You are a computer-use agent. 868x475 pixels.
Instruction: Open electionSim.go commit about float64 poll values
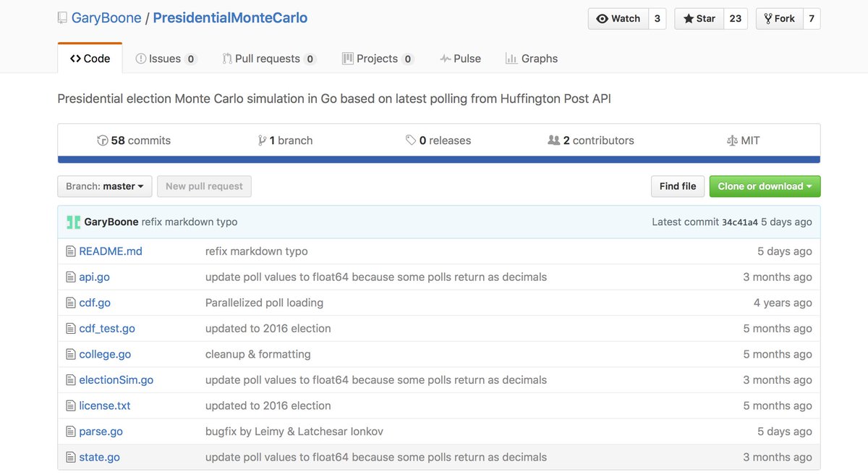376,379
